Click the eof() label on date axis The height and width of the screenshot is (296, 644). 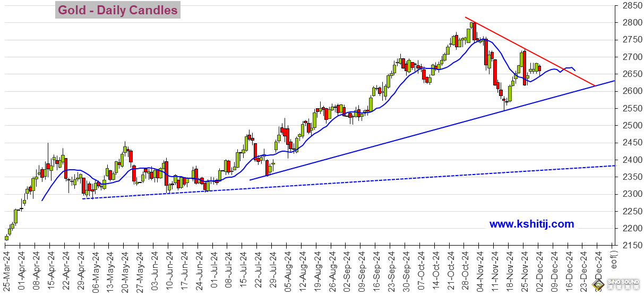coord(612,264)
